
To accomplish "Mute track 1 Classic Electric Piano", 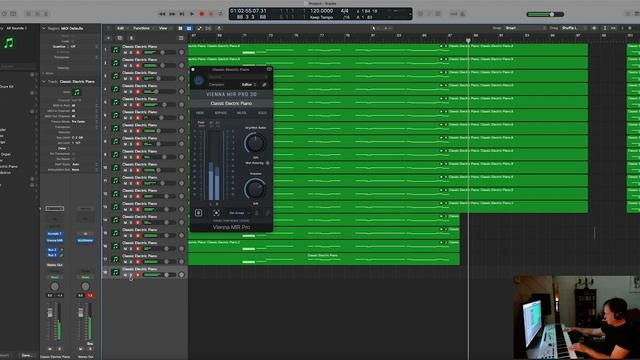I will pyautogui.click(x=126, y=53).
